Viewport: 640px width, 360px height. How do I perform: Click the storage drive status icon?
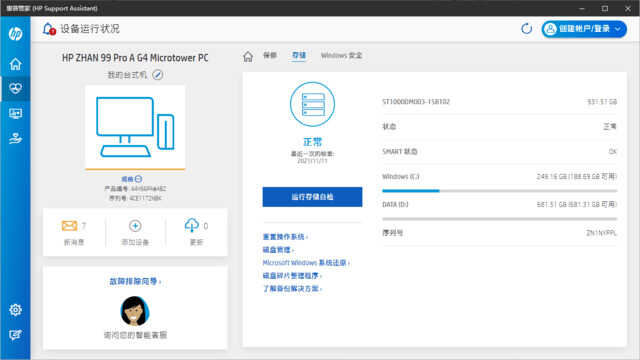(312, 104)
